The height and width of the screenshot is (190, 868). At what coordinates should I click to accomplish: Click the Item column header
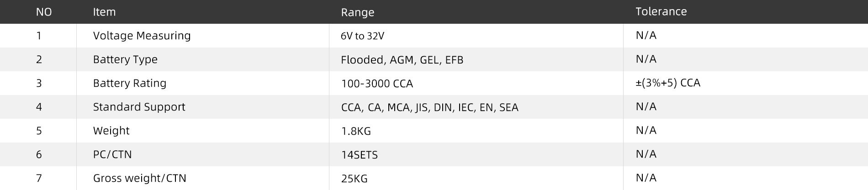click(104, 12)
